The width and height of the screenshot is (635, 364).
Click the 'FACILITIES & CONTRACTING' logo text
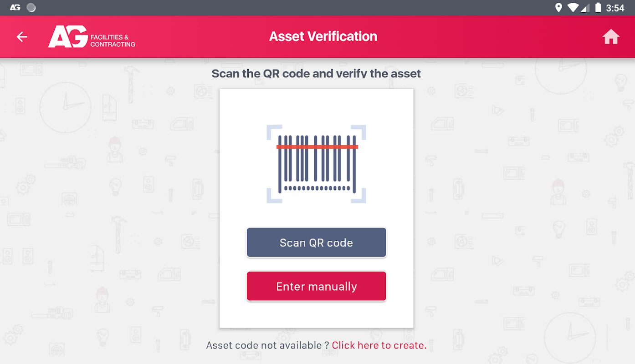tap(113, 40)
